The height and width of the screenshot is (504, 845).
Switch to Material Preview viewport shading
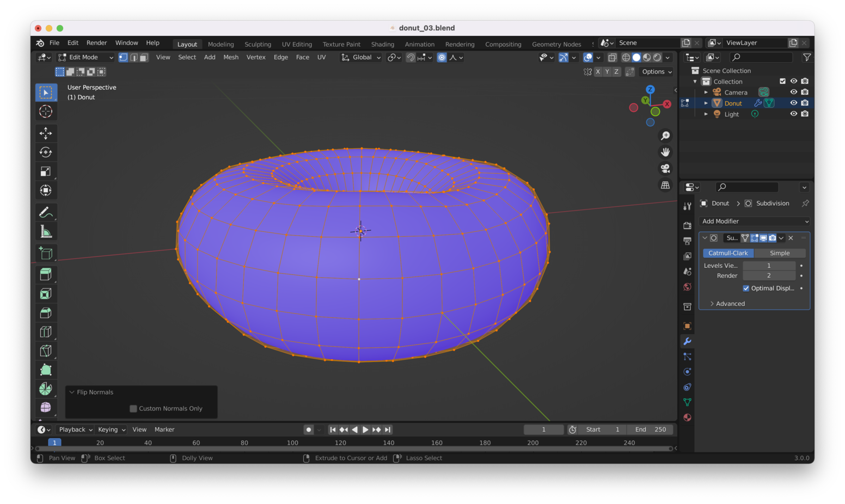point(646,57)
